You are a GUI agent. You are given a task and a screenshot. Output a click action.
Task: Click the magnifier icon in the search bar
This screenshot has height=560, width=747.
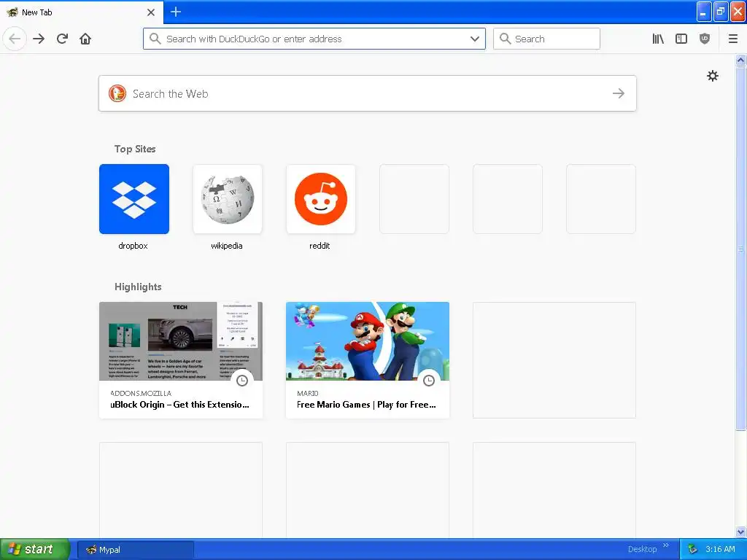tap(505, 39)
